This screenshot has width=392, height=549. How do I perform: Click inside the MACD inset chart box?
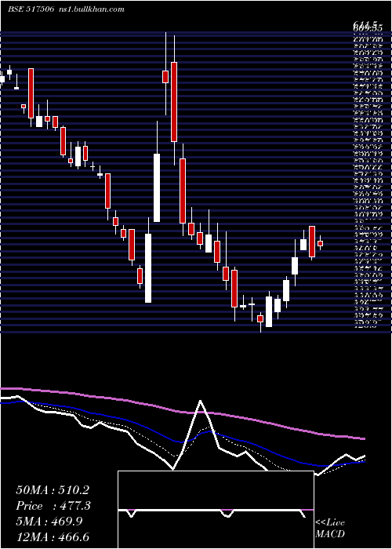coord(216,510)
